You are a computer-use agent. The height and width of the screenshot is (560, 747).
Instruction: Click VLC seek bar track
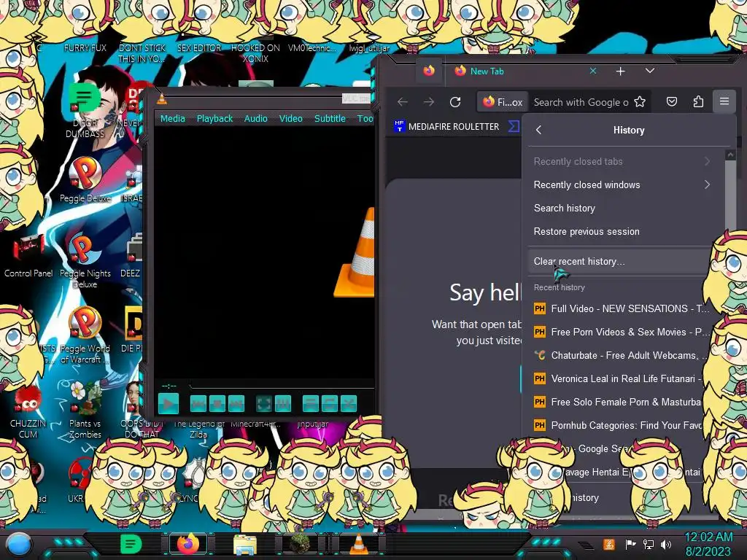[281, 385]
